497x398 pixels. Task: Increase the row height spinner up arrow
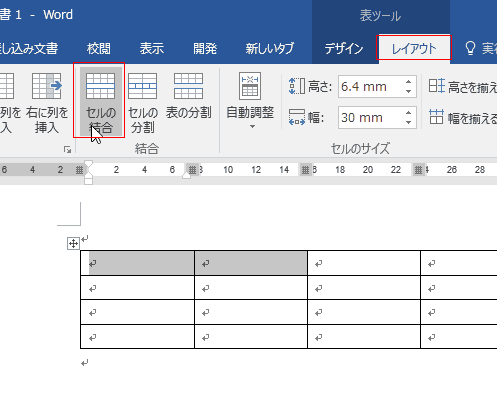(408, 82)
